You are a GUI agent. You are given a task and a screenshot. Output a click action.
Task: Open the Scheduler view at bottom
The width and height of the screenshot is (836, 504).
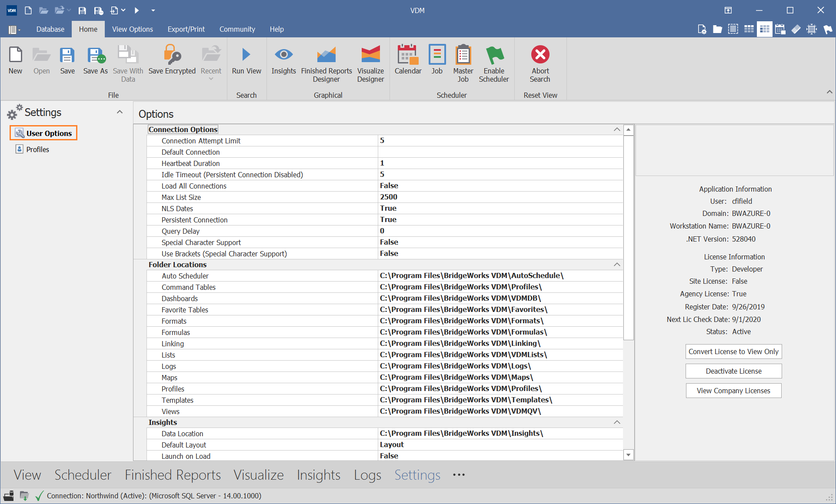[x=83, y=475]
